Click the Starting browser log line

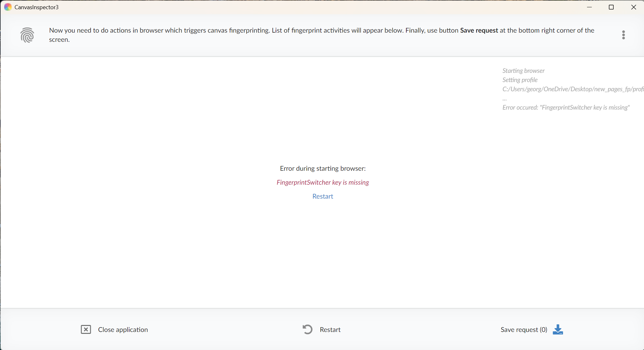point(523,70)
